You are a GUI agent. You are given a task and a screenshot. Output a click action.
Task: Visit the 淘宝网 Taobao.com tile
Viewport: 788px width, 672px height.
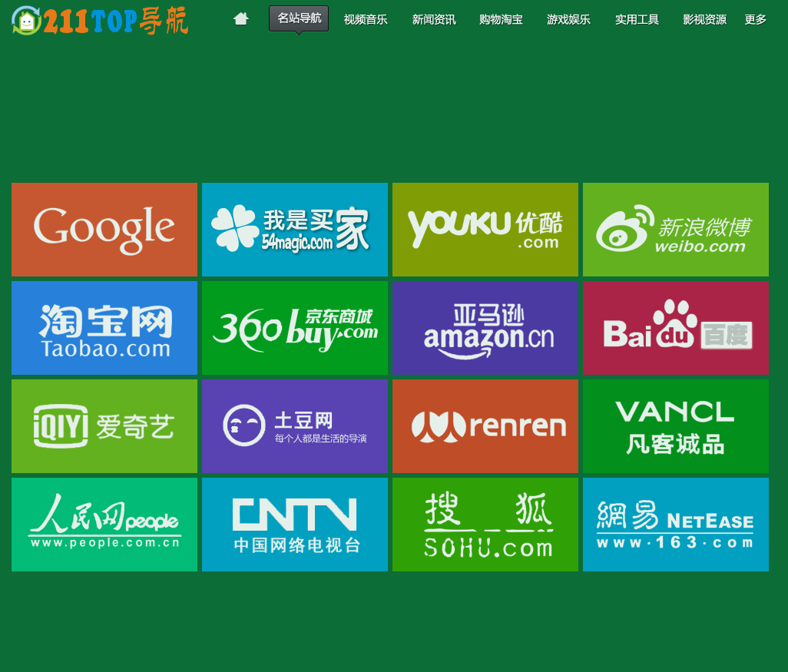(104, 328)
